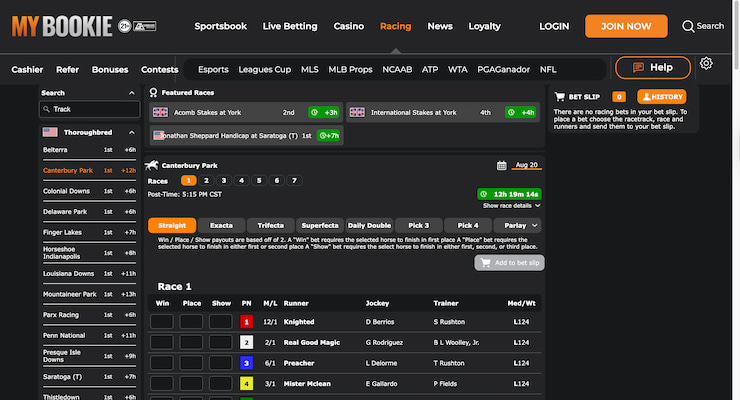
Task: Open the settings gear icon
Action: pos(706,63)
